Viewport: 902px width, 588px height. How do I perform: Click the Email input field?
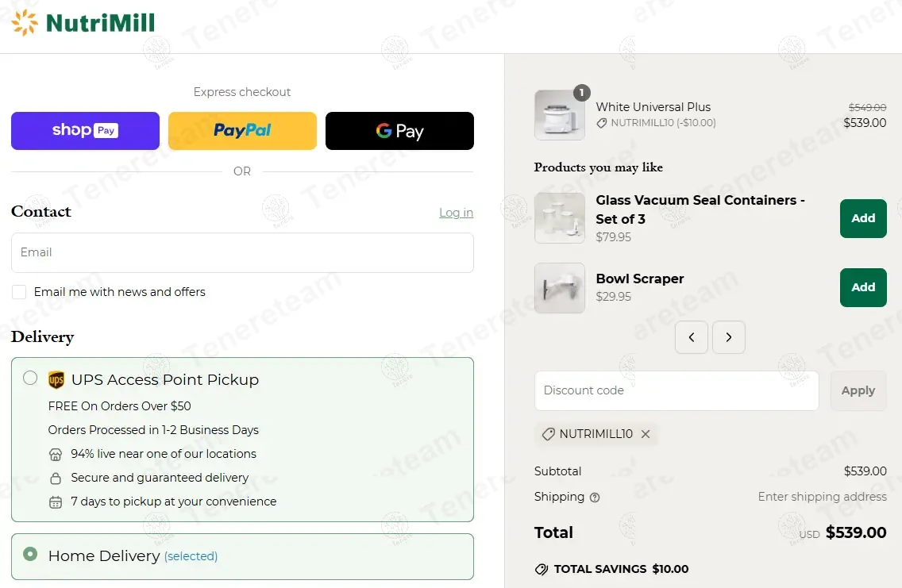(x=242, y=252)
